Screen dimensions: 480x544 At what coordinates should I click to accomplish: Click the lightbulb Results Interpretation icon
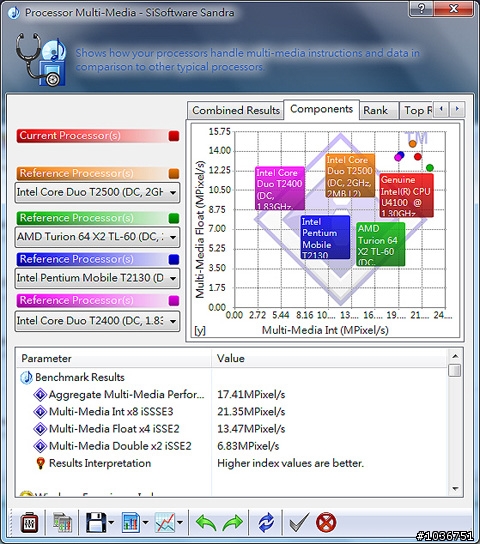pyautogui.click(x=41, y=463)
